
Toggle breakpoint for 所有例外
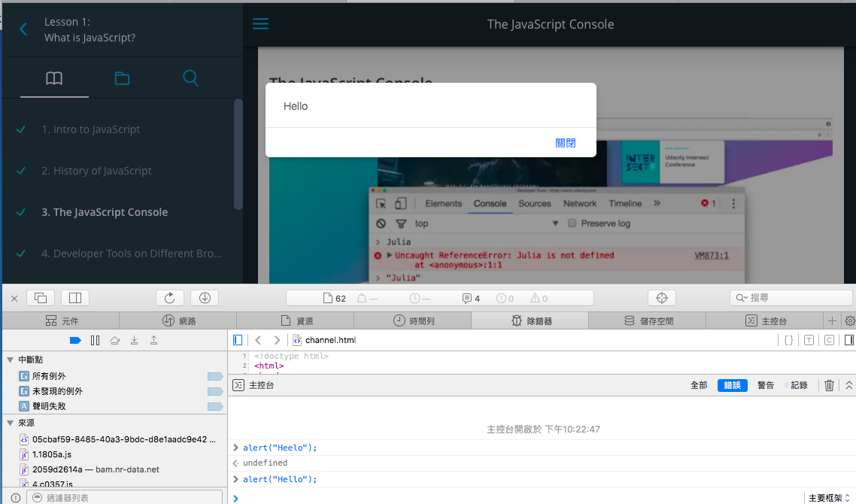215,376
